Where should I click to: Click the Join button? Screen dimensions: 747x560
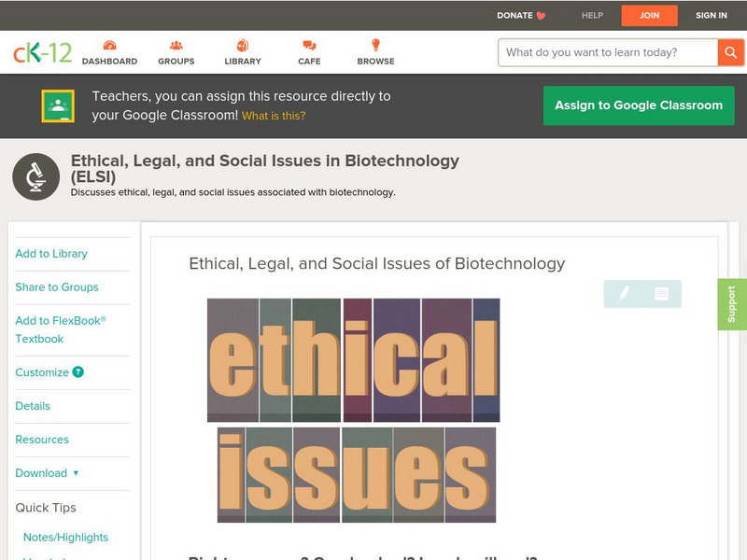pyautogui.click(x=649, y=15)
